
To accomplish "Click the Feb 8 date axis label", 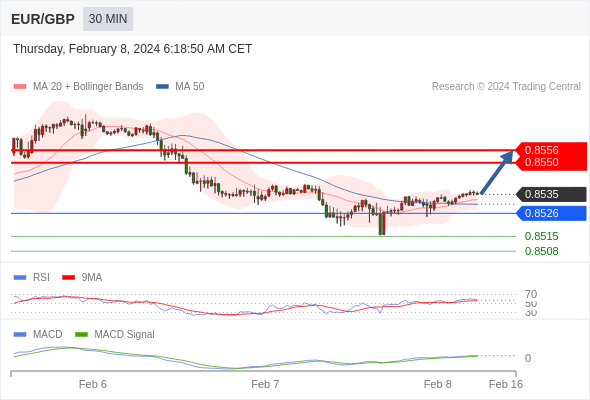I will (438, 384).
